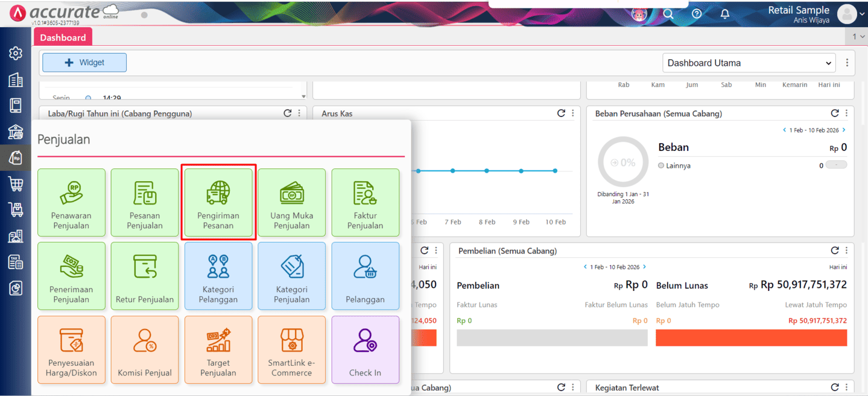This screenshot has height=396, width=868.
Task: Open shopping cart Pembelian sidebar menu
Action: (x=16, y=184)
